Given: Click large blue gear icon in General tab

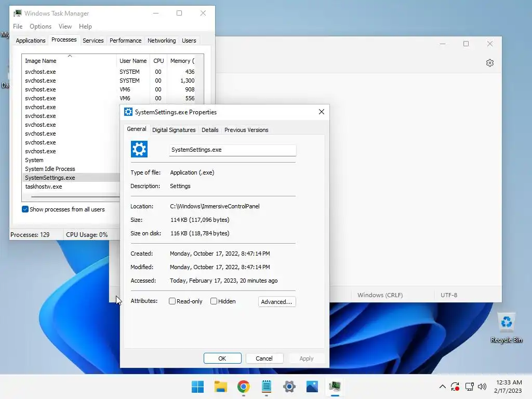Looking at the screenshot, I should pyautogui.click(x=139, y=149).
